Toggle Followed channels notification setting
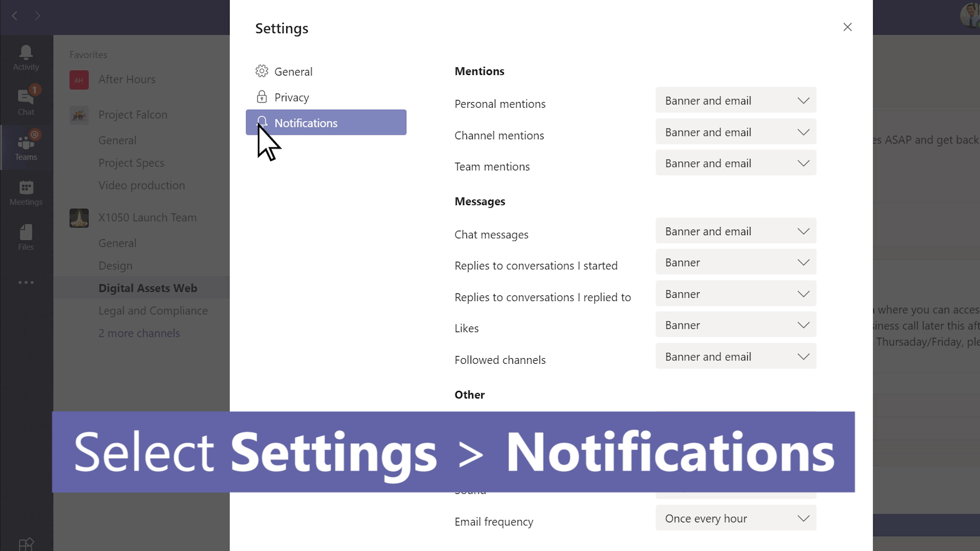The image size is (980, 551). 735,357
